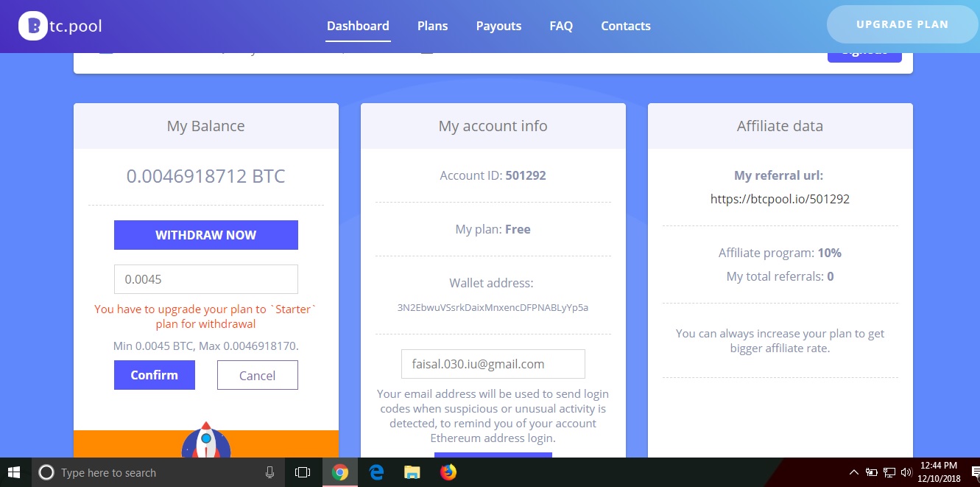
Task: Open Task View from the taskbar
Action: (302, 473)
